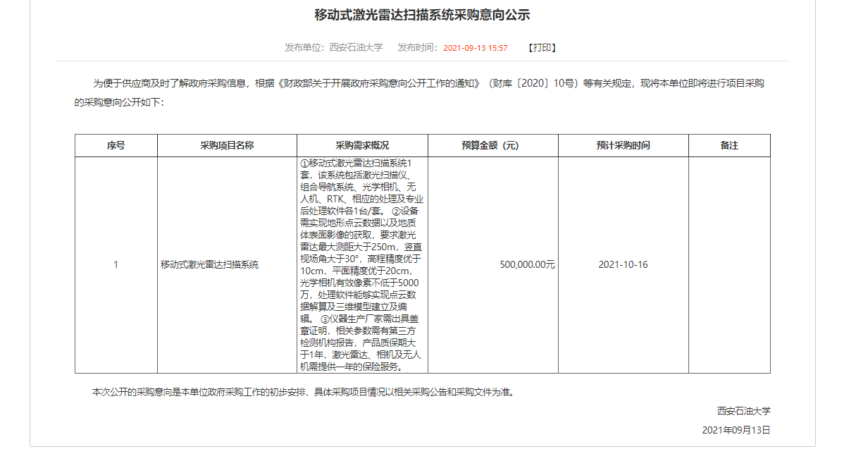This screenshot has height=461, width=868.
Task: Click the 采购需求概况 column header
Action: pos(362,146)
